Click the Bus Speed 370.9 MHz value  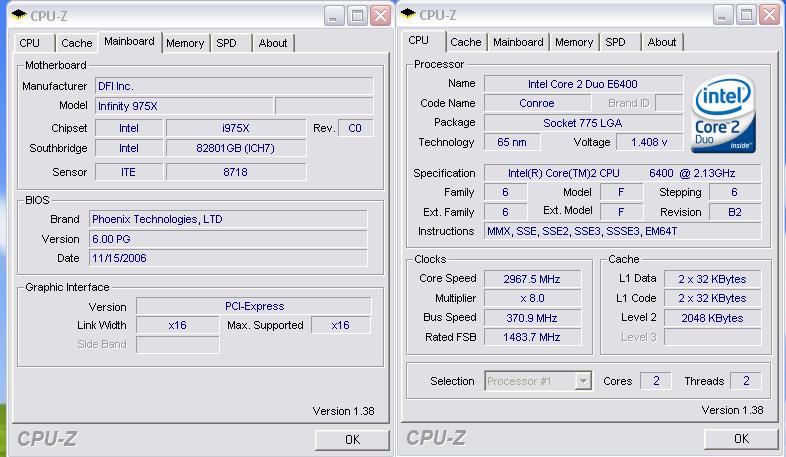532,318
